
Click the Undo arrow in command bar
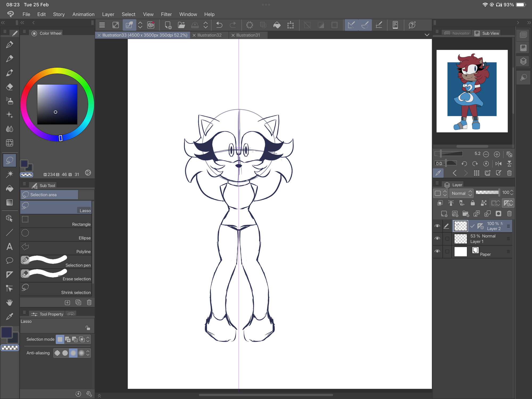pos(219,25)
